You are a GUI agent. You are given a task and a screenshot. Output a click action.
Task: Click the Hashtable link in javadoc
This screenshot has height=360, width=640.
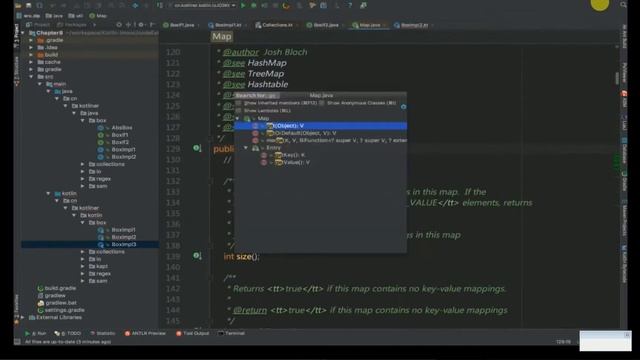point(268,84)
